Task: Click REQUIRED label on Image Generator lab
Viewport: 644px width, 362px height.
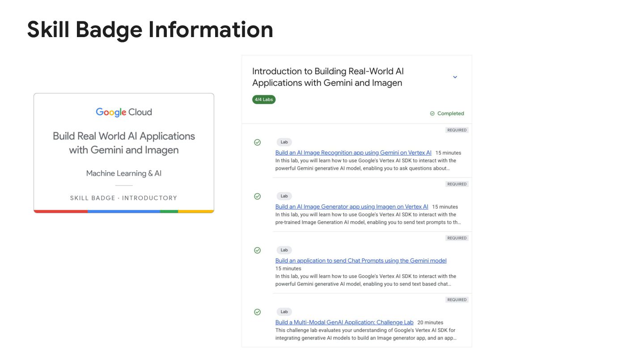Action: (x=457, y=184)
